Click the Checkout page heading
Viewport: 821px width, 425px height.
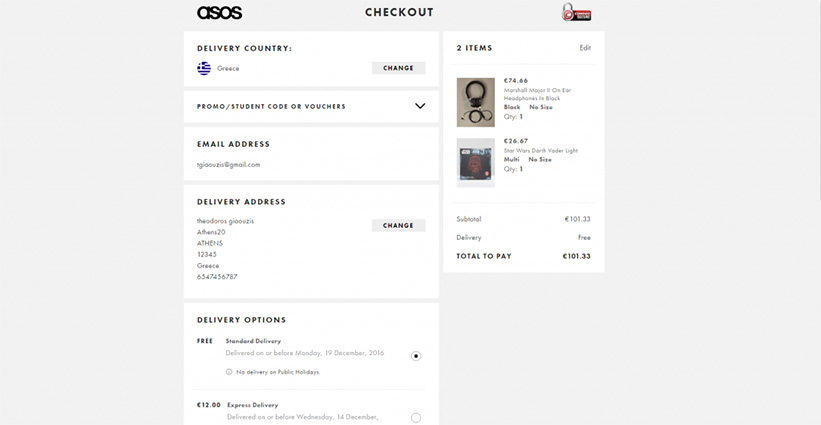pyautogui.click(x=399, y=13)
